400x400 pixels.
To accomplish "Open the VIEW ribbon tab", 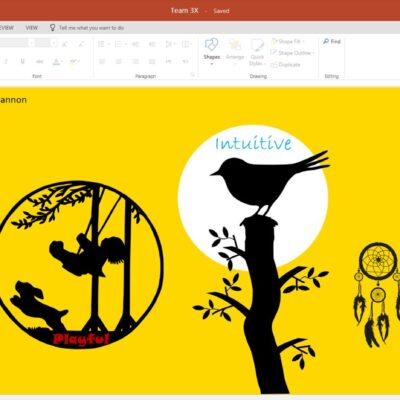I will (x=32, y=28).
